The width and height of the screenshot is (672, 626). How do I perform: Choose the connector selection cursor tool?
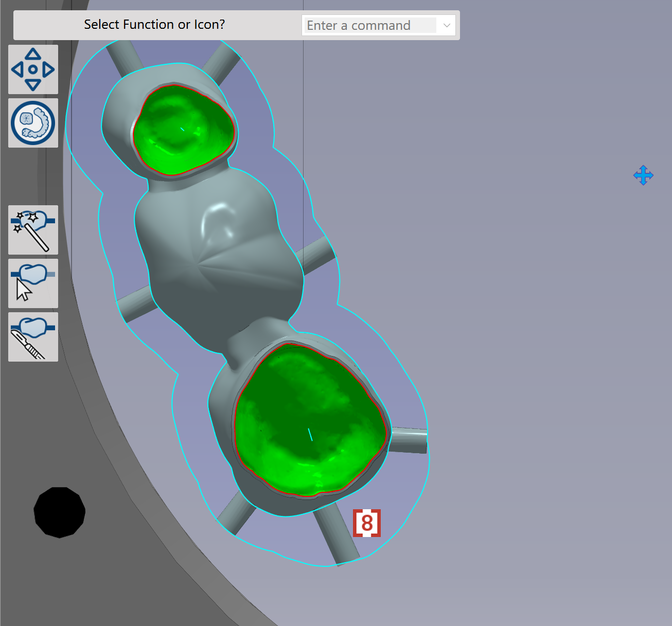(33, 283)
